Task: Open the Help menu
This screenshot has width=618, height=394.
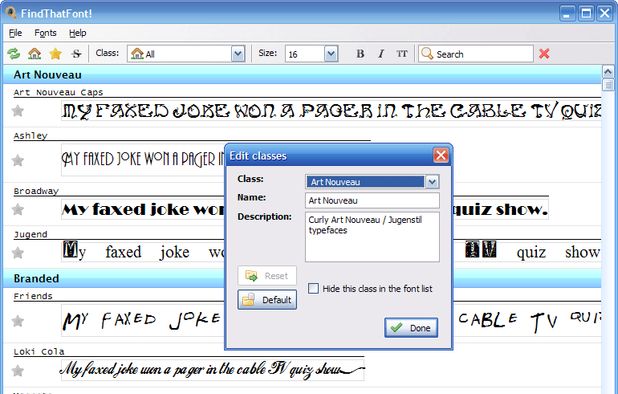Action: tap(78, 33)
